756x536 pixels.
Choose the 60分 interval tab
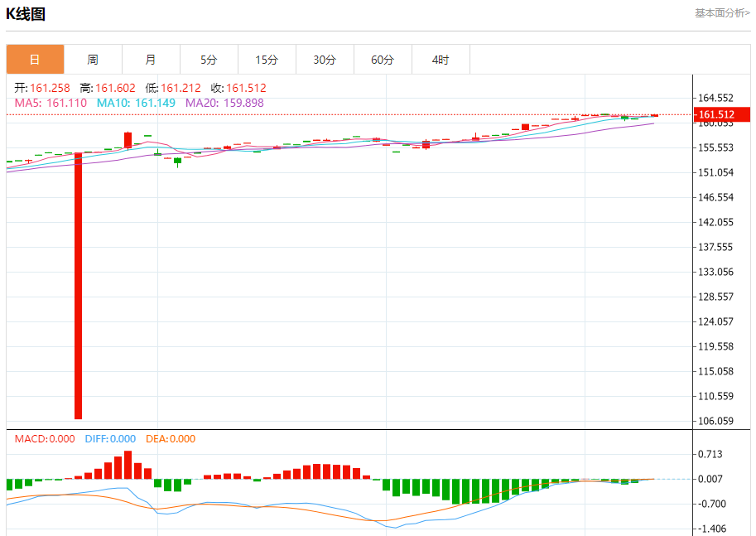click(x=383, y=60)
